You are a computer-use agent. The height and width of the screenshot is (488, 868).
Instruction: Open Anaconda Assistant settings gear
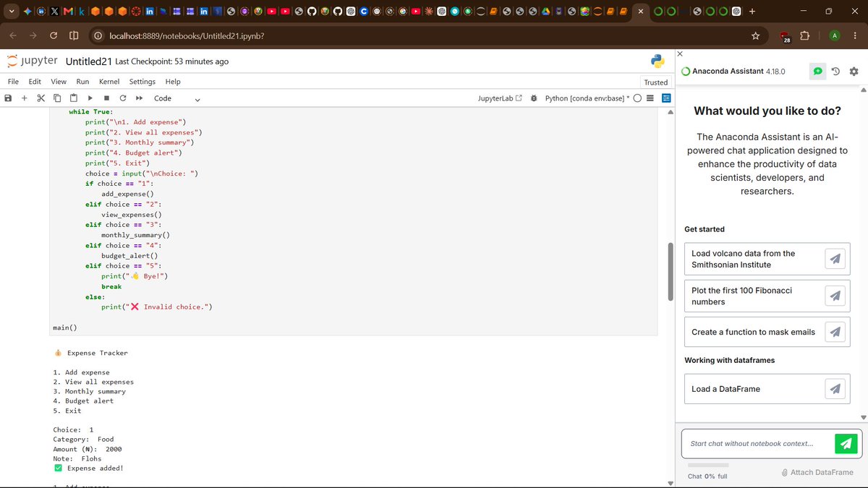tap(854, 72)
